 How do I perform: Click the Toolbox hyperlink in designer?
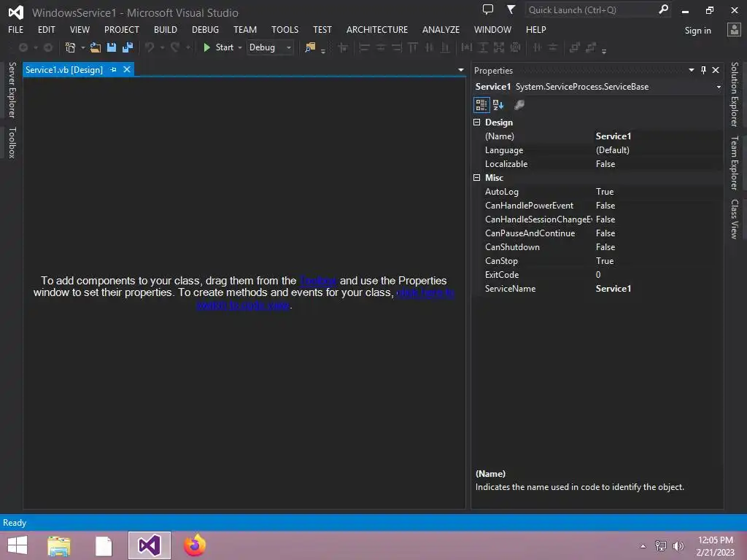[x=318, y=281]
